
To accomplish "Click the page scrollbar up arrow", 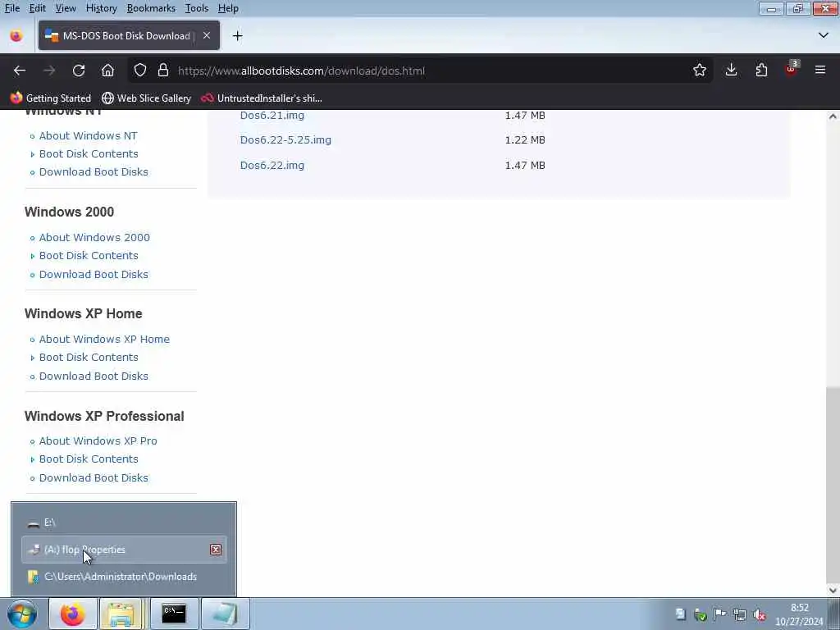I will coord(833,116).
